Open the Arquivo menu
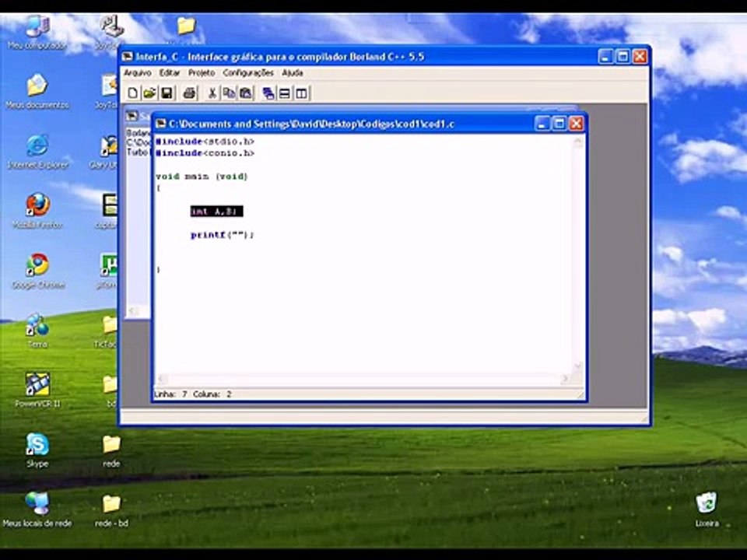 (138, 72)
